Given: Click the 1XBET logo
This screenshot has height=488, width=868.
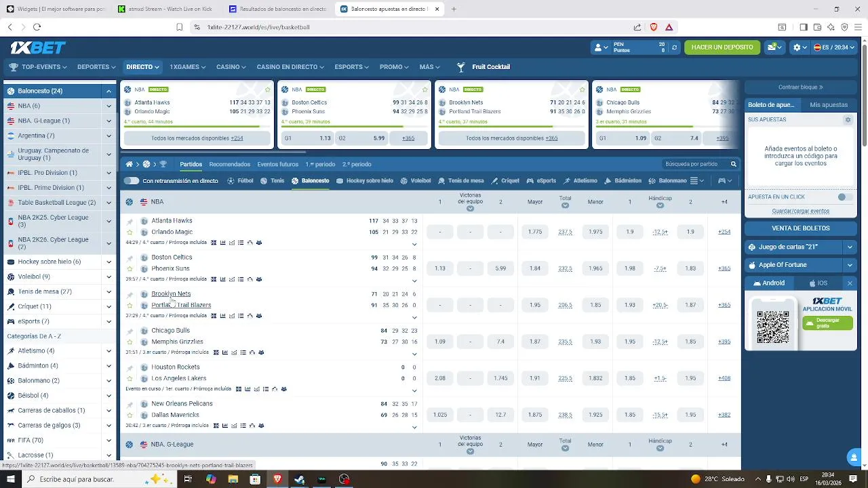Looking at the screenshot, I should click(x=37, y=47).
